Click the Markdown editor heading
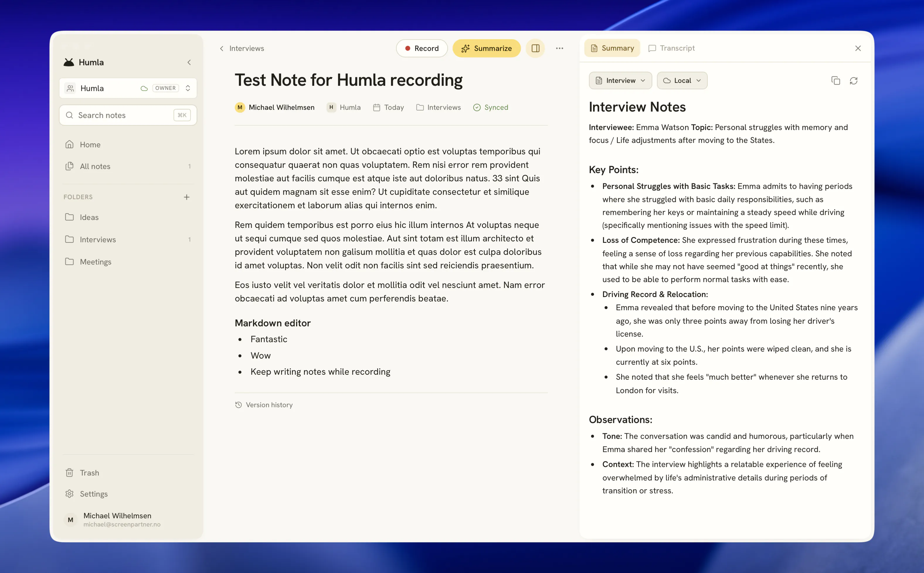The width and height of the screenshot is (924, 573). coord(273,323)
